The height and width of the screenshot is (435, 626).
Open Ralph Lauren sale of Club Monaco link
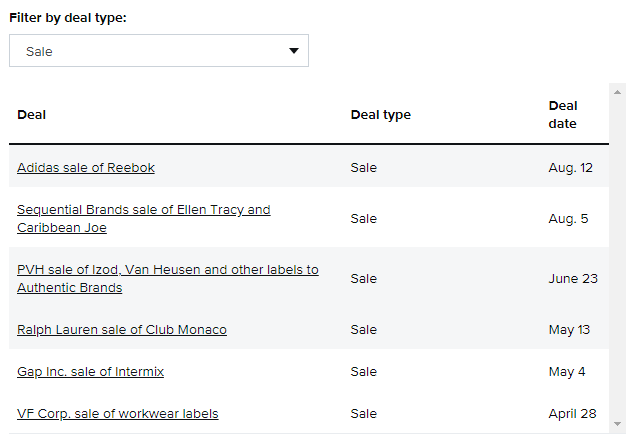click(x=122, y=330)
